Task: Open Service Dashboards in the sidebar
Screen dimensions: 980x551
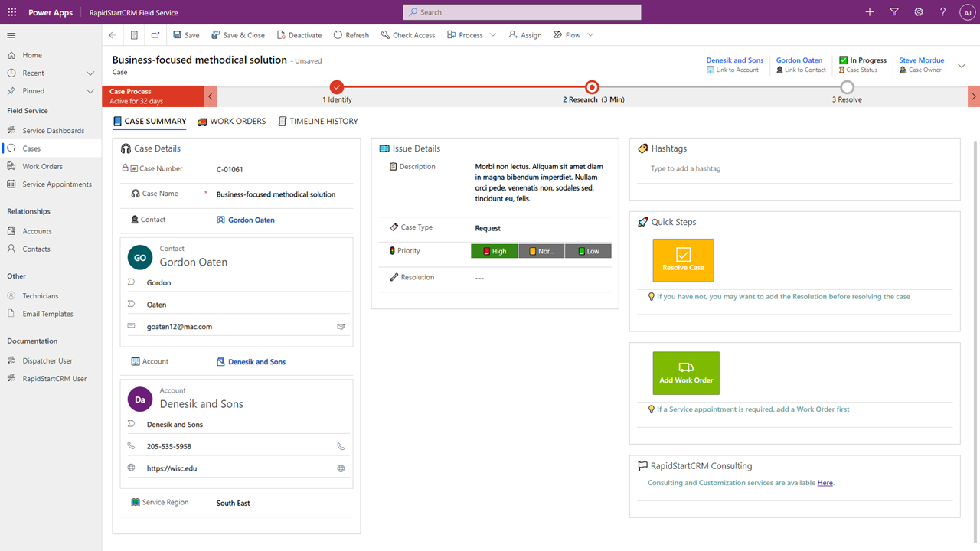Action: point(51,131)
